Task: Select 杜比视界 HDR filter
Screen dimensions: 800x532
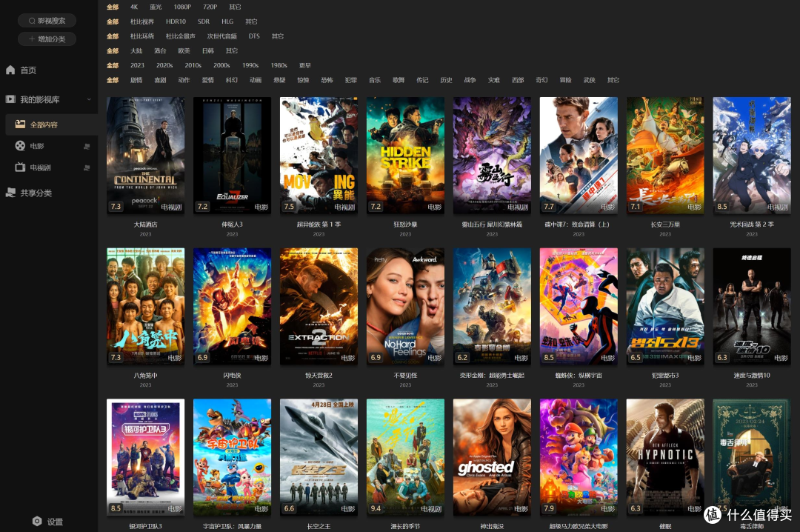Action: [141, 21]
